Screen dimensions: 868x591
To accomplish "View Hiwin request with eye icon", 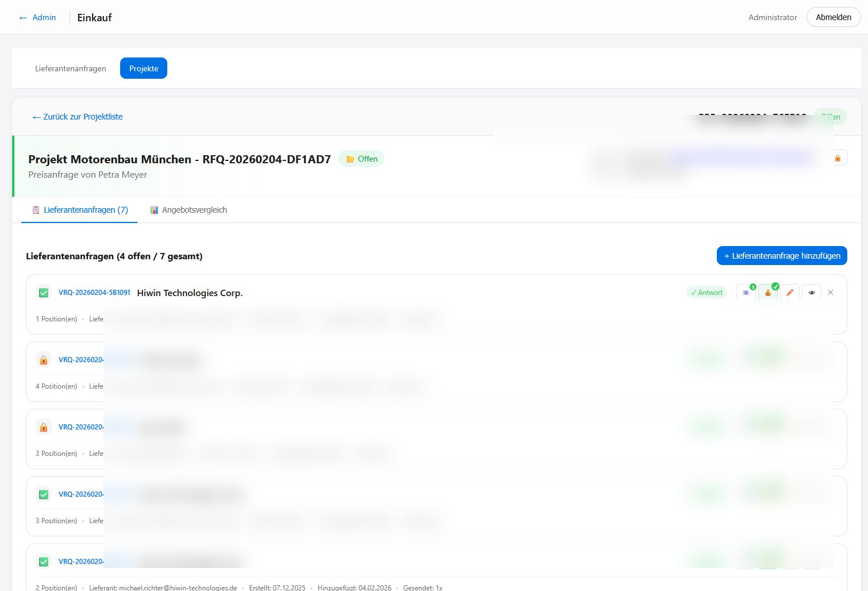I will pyautogui.click(x=812, y=293).
